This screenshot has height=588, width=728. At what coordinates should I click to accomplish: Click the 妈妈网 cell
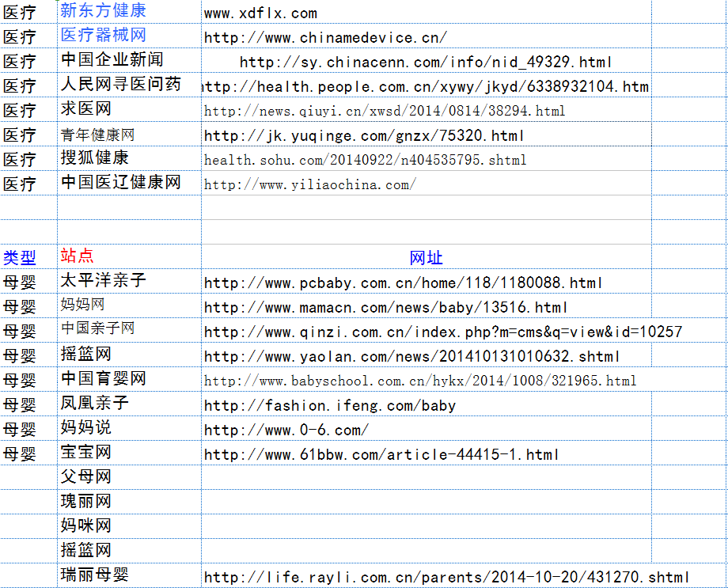pos(129,305)
